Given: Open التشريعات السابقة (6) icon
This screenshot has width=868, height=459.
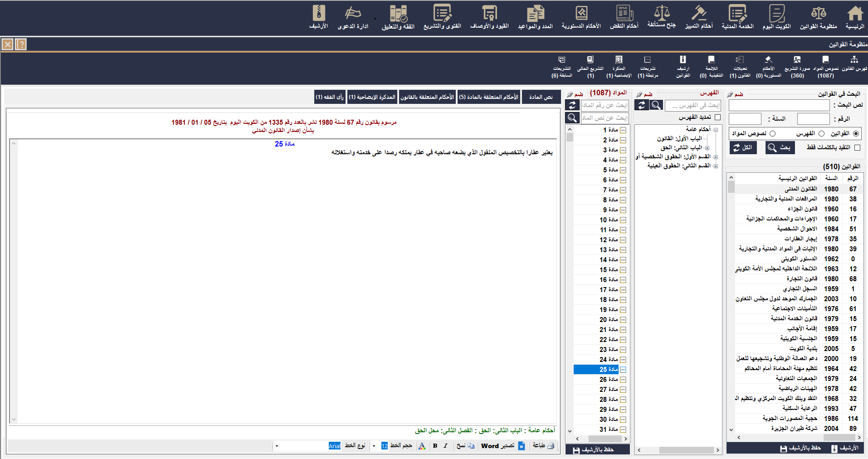Looking at the screenshot, I should tap(561, 66).
